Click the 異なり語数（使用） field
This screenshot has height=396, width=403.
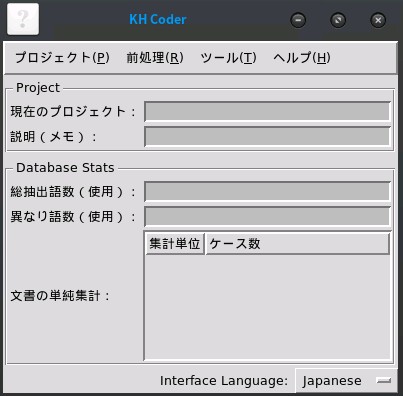[267, 217]
